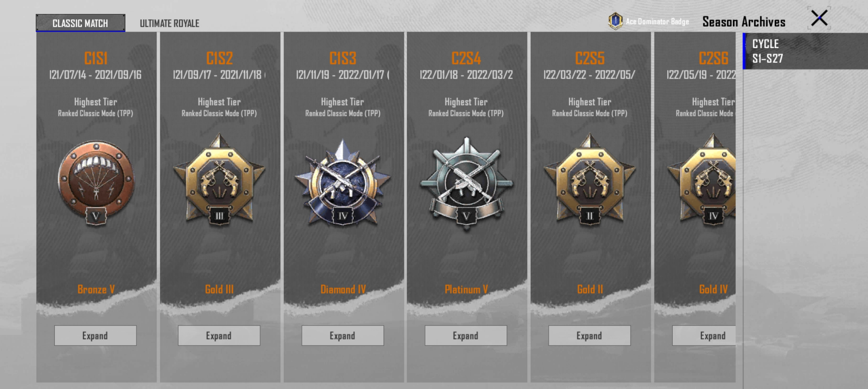This screenshot has width=868, height=389.
Task: Expand the C1S2 season details
Action: (219, 336)
